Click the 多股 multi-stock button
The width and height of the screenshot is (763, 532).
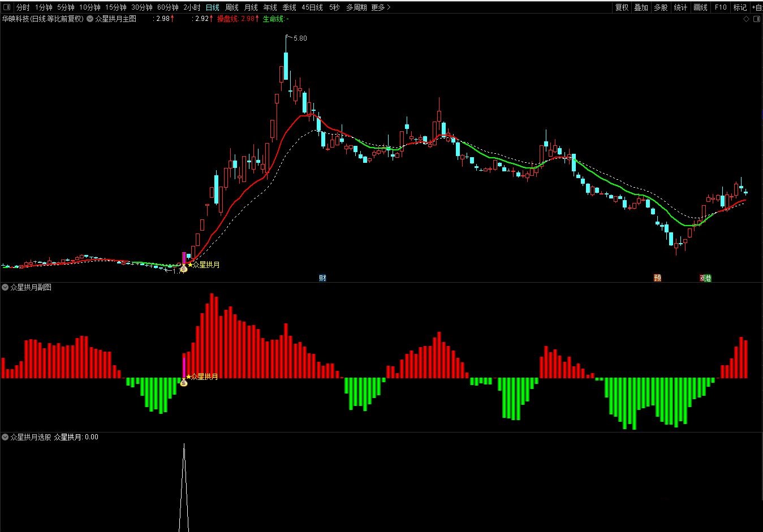(661, 7)
